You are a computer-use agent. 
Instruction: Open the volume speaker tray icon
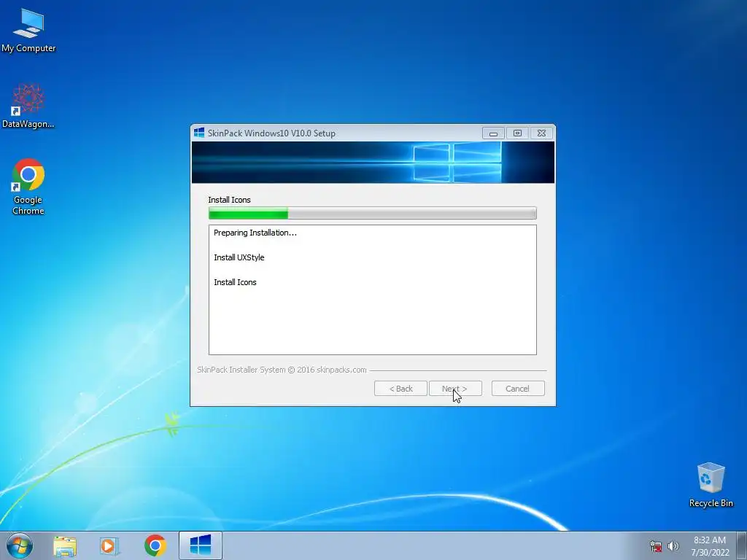pos(673,546)
